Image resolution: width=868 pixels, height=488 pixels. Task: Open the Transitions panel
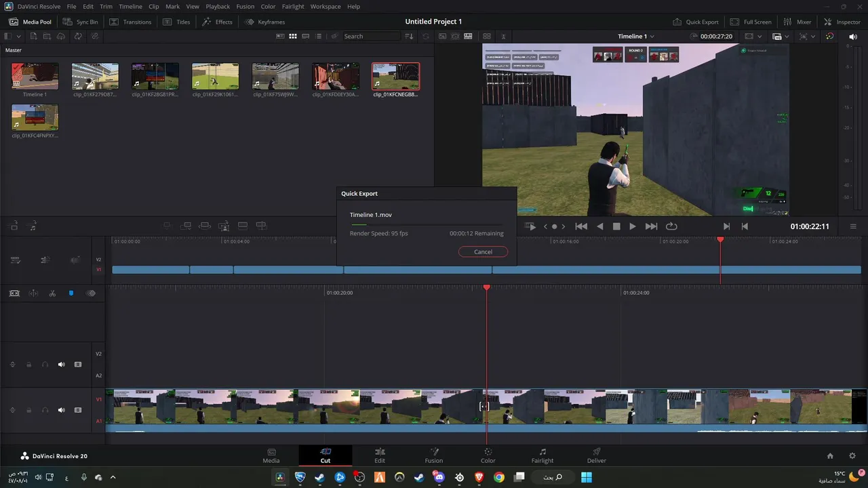pos(130,22)
